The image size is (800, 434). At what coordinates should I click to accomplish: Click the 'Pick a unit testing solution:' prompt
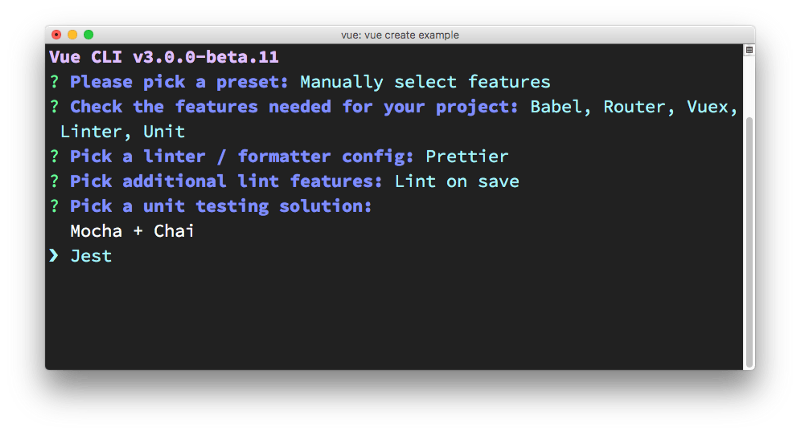[x=221, y=206]
